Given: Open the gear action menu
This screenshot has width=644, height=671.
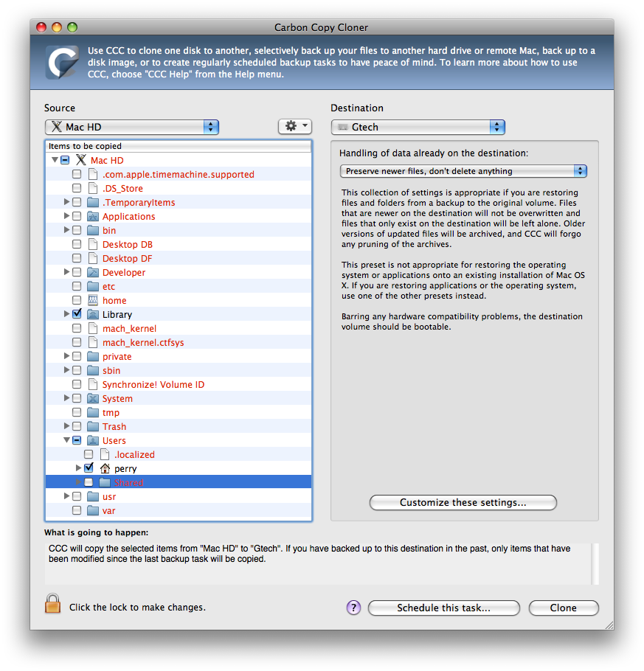Looking at the screenshot, I should [x=295, y=127].
